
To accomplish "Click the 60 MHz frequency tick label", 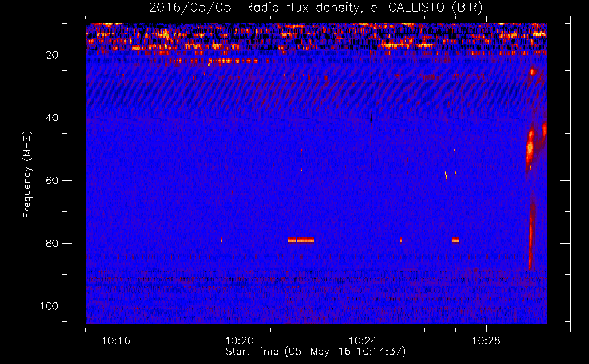I will coord(52,181).
